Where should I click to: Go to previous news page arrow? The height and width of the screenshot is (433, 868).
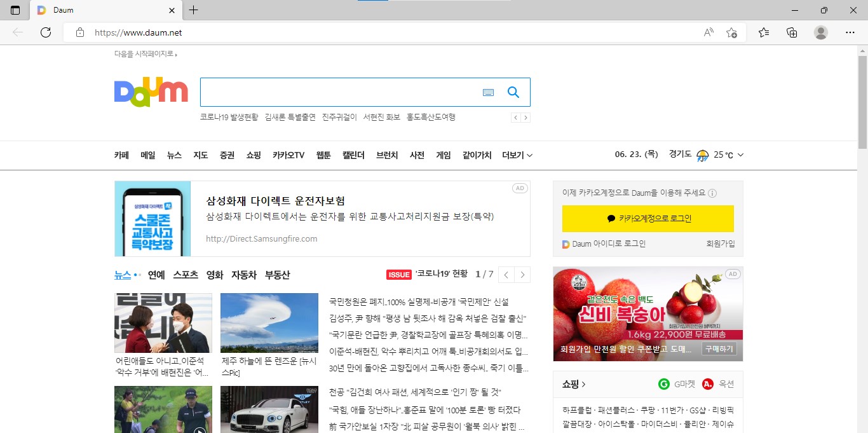tap(506, 275)
